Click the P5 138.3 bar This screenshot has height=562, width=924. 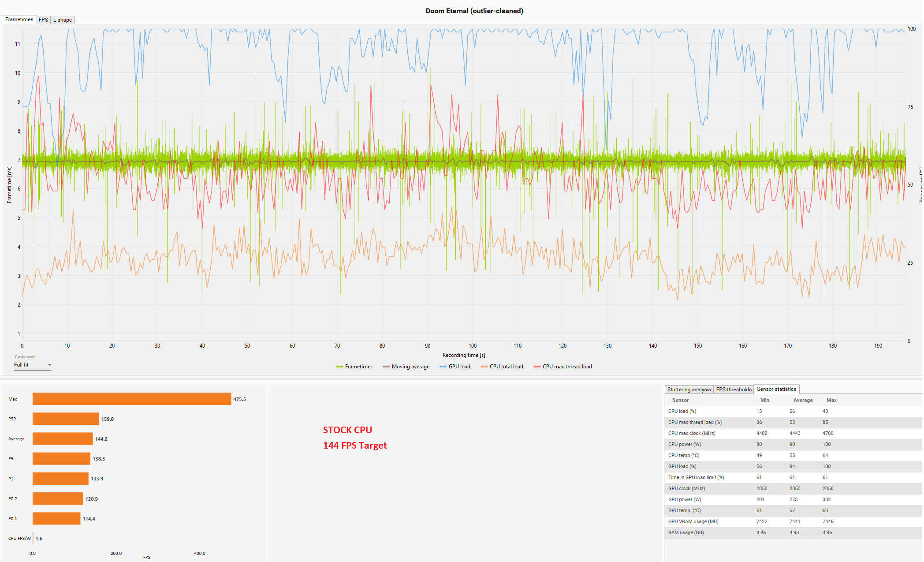click(61, 458)
